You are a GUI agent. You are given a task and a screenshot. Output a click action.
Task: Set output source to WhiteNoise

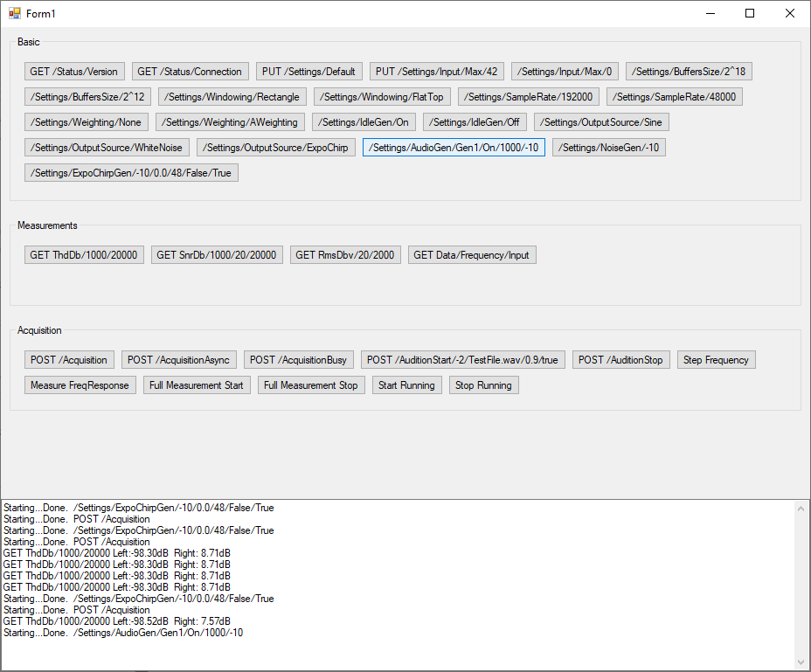pyautogui.click(x=107, y=148)
